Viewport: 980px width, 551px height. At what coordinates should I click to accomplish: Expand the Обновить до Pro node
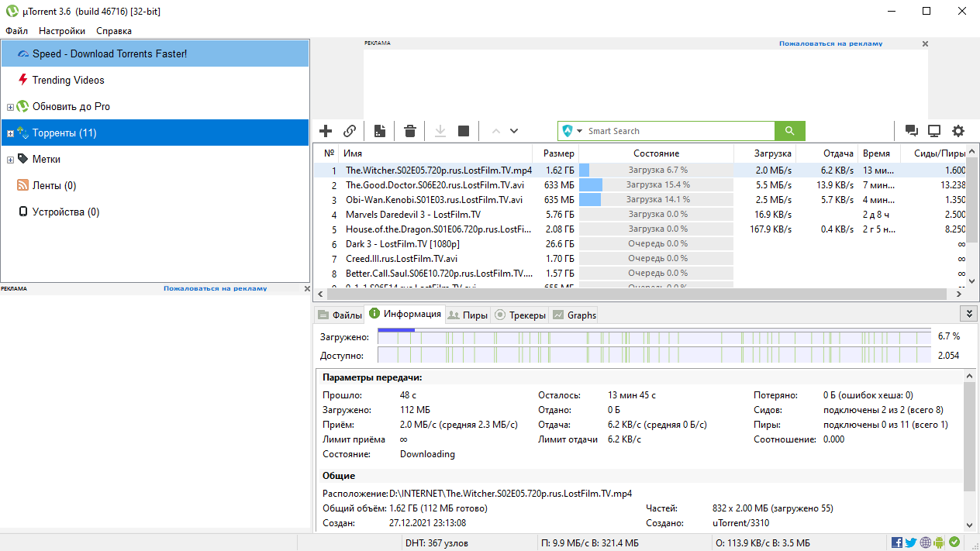10,107
